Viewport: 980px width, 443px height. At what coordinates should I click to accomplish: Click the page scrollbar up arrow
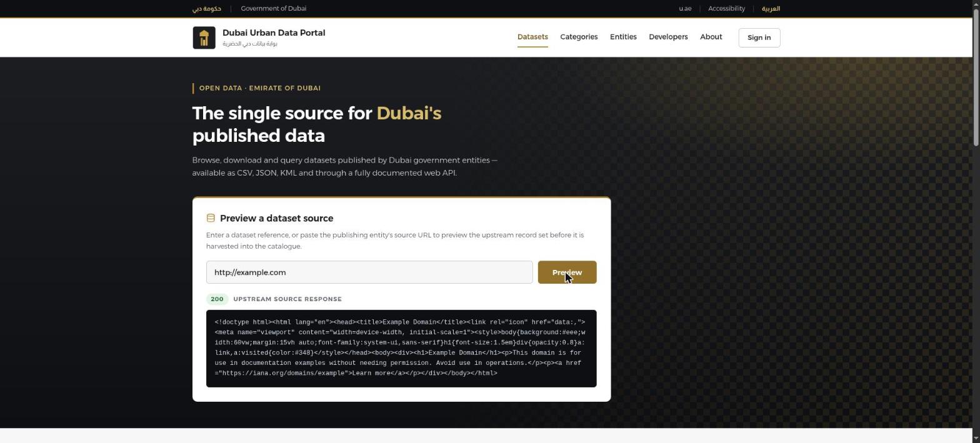(x=976, y=4)
